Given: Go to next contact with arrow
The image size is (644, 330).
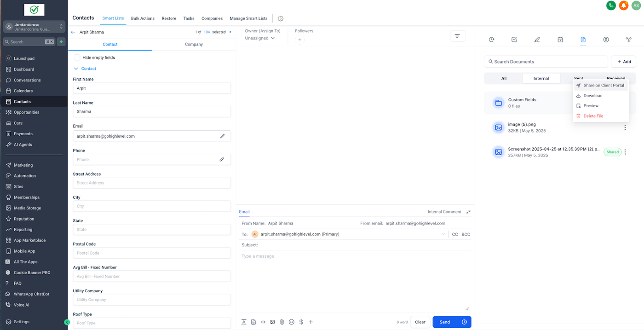Looking at the screenshot, I should coord(230,32).
